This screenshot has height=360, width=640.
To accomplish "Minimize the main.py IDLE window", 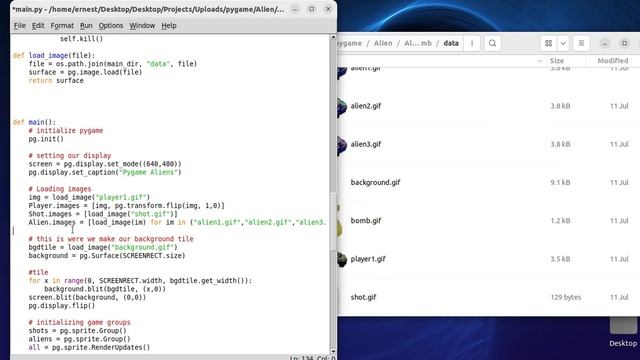I will (x=295, y=9).
